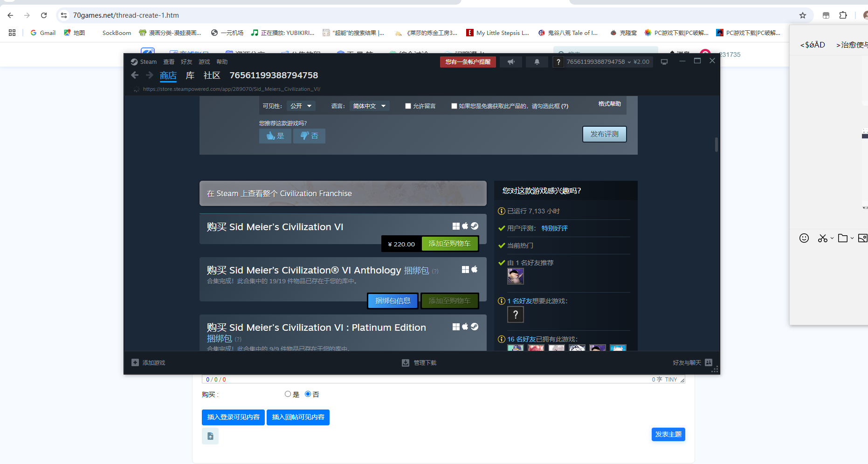Switch to the 社区 tab
The height and width of the screenshot is (464, 868).
212,75
